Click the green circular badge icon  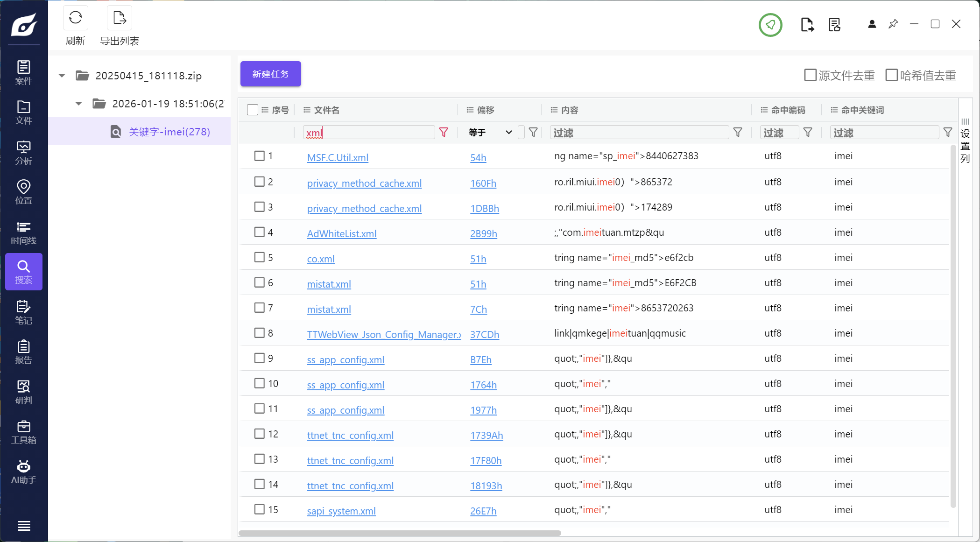(770, 25)
